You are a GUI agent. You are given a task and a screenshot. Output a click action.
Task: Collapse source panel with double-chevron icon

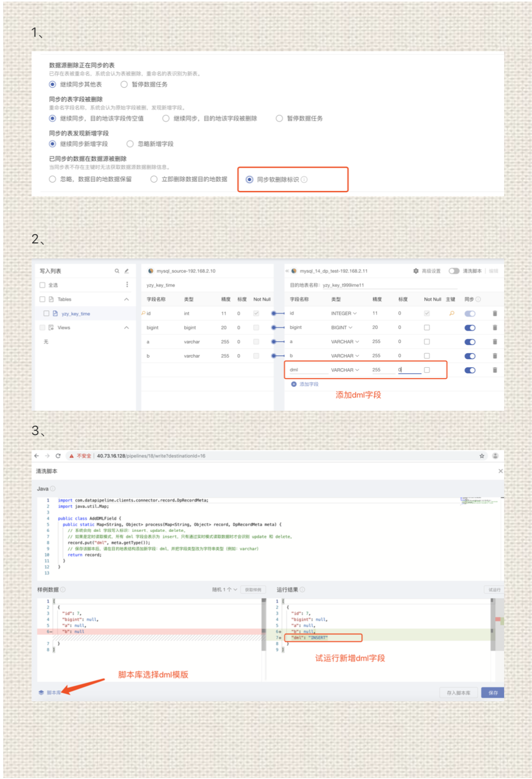click(x=287, y=270)
